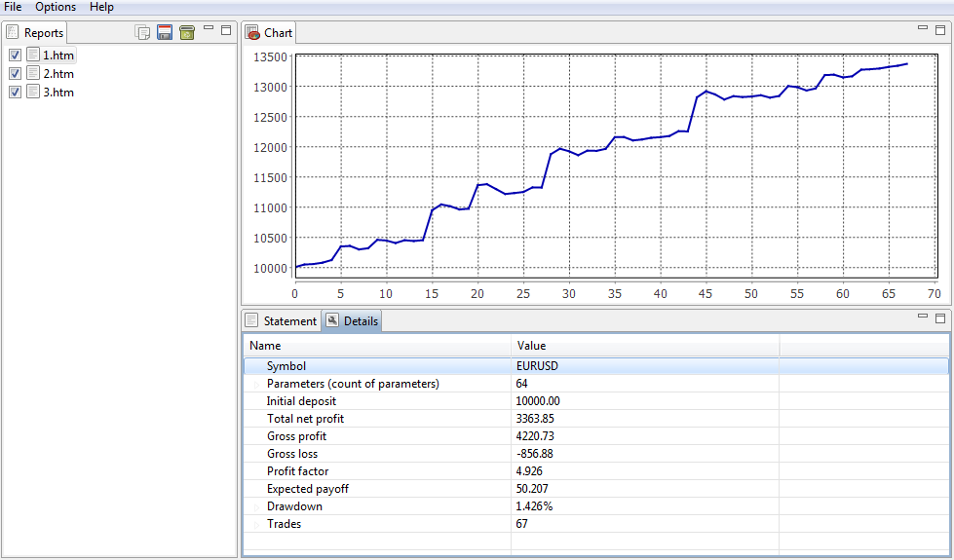The height and width of the screenshot is (560, 954).
Task: Maximize the Chart panel
Action: (x=940, y=29)
